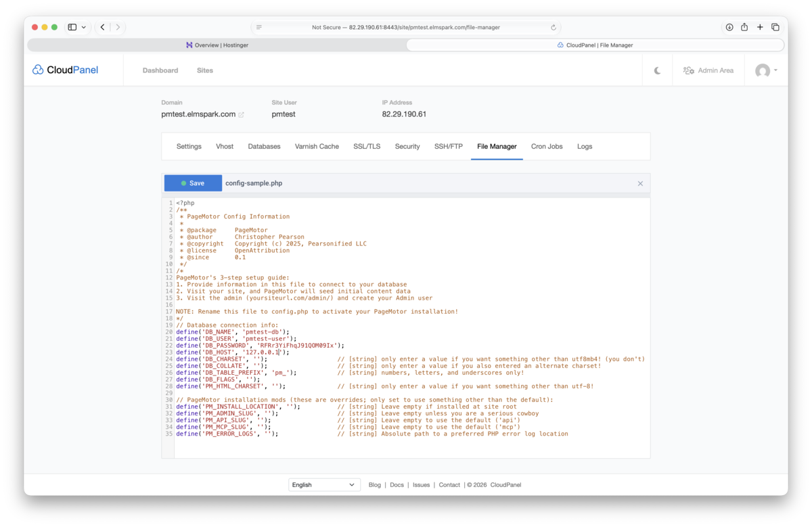Place cursor in the DB_PASSWORD line
Screen dimensions: 812x527
click(x=260, y=346)
